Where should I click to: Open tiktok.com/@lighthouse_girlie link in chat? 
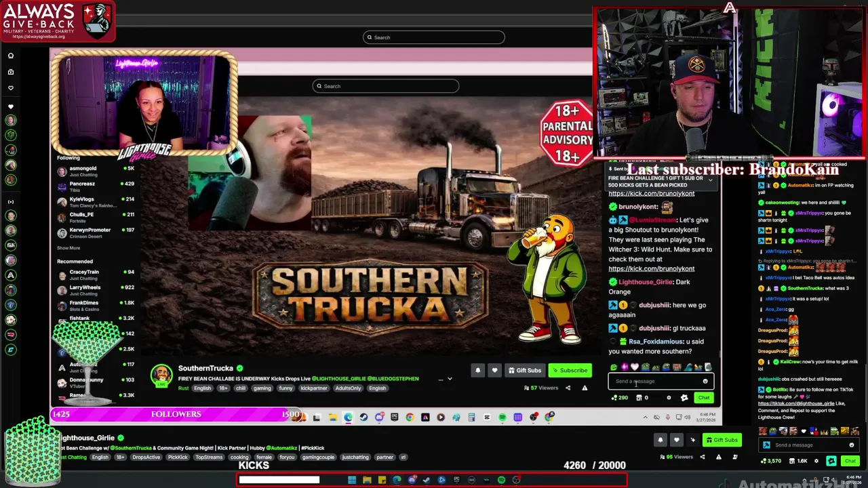point(796,403)
